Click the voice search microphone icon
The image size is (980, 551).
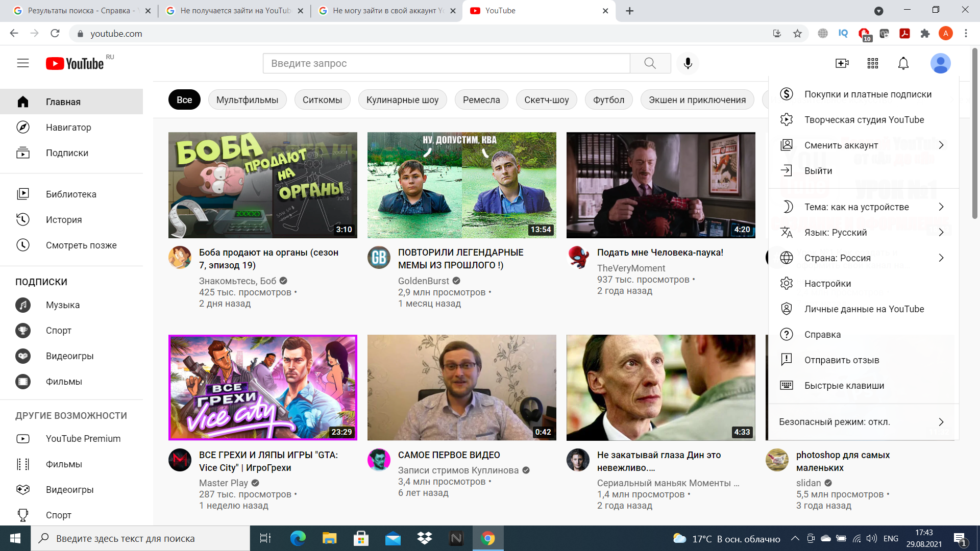tap(688, 63)
